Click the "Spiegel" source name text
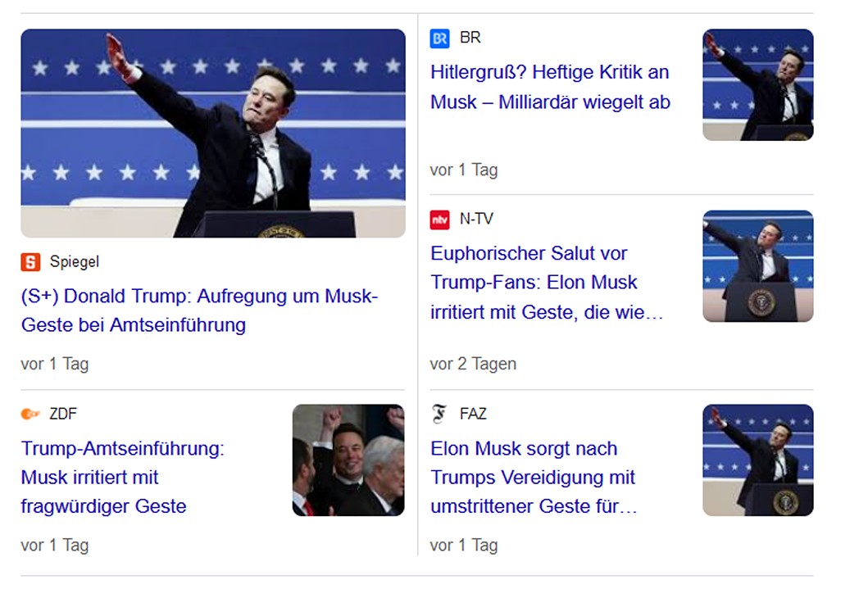Viewport: 868px width, 589px height. click(74, 262)
